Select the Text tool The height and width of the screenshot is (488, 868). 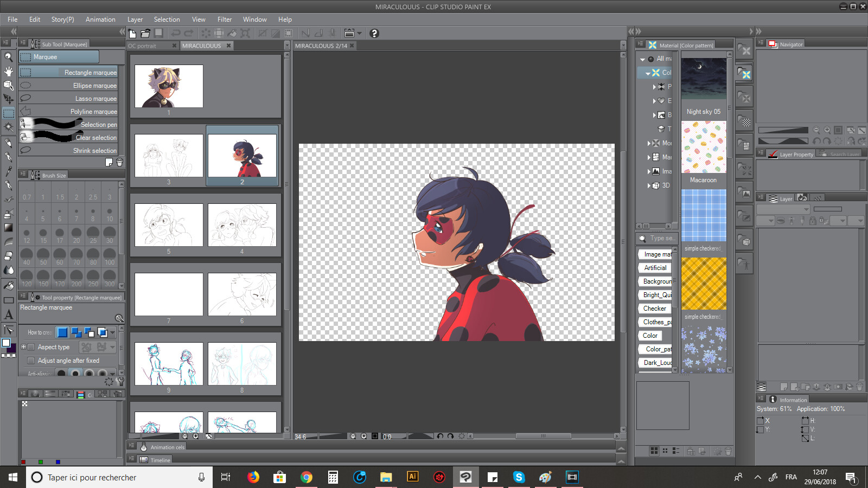pyautogui.click(x=8, y=314)
